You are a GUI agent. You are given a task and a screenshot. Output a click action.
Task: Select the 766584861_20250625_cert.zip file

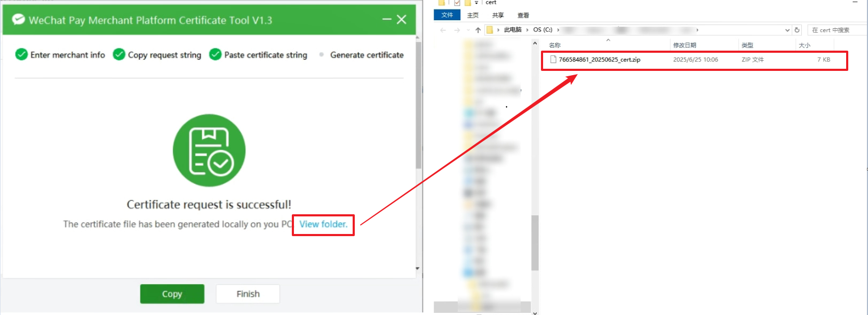(x=599, y=60)
